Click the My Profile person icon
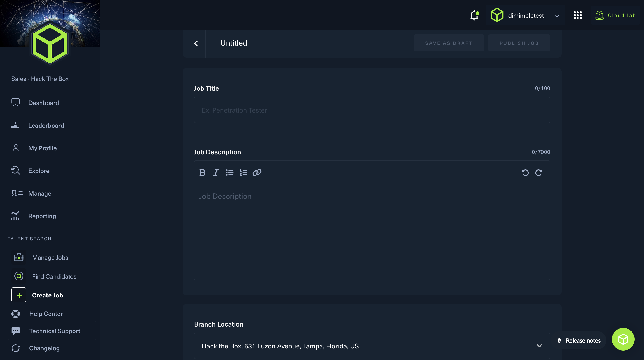The width and height of the screenshot is (644, 360). (x=16, y=148)
